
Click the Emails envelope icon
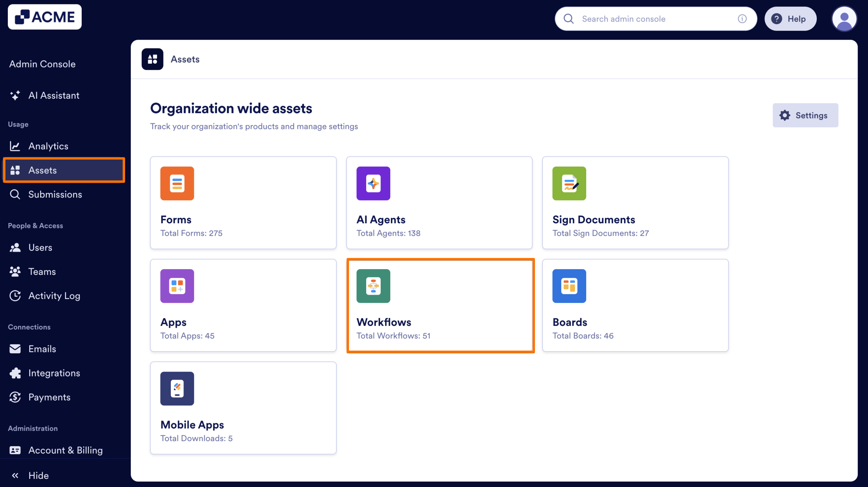click(x=15, y=349)
